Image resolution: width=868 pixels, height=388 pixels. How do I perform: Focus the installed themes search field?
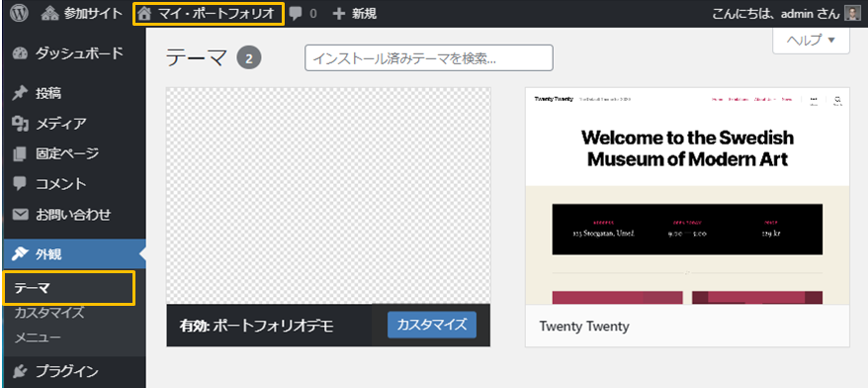pos(429,57)
